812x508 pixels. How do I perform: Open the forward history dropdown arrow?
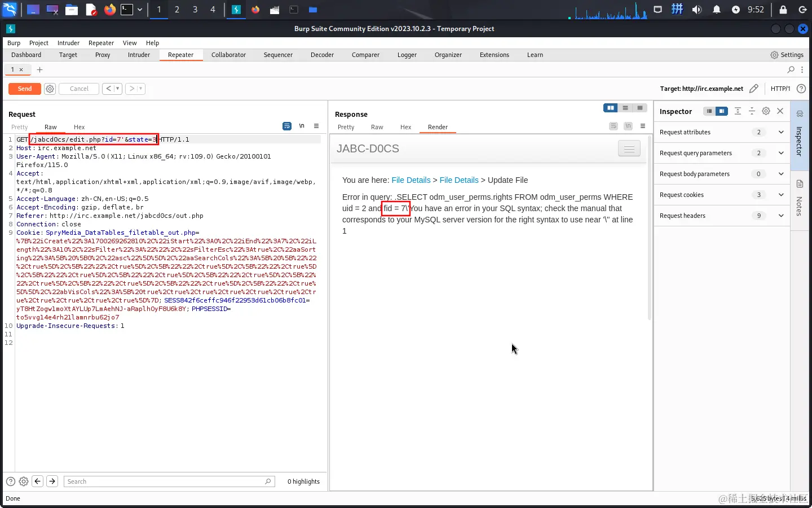[x=141, y=89]
